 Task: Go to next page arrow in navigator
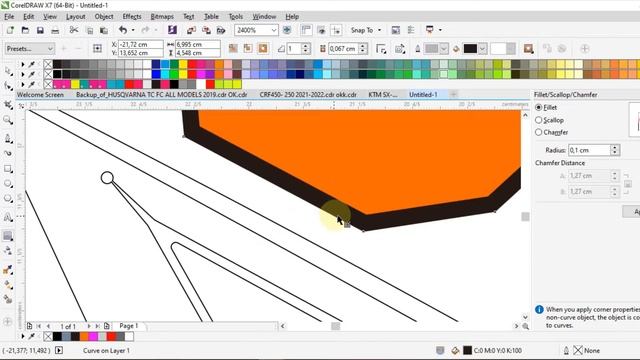click(89, 326)
